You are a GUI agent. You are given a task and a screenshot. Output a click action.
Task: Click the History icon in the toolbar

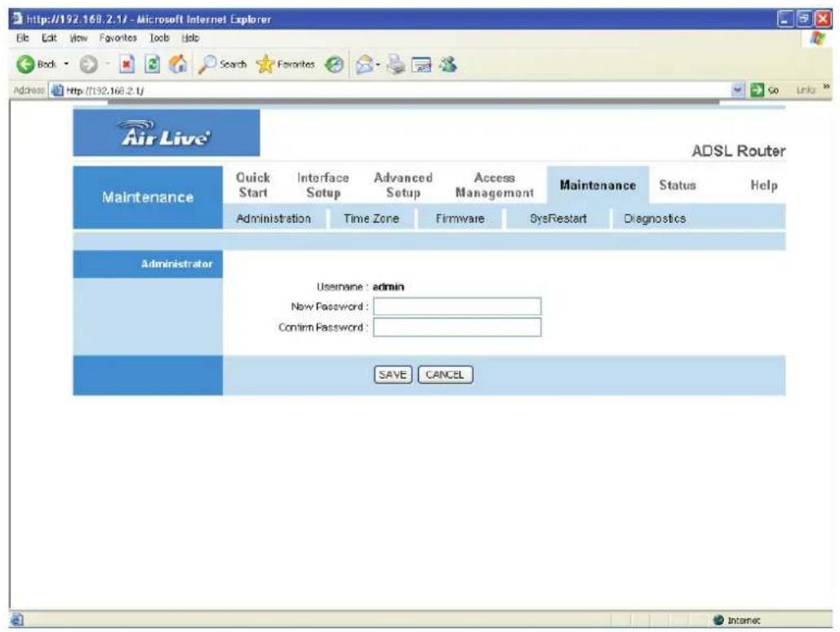click(335, 65)
